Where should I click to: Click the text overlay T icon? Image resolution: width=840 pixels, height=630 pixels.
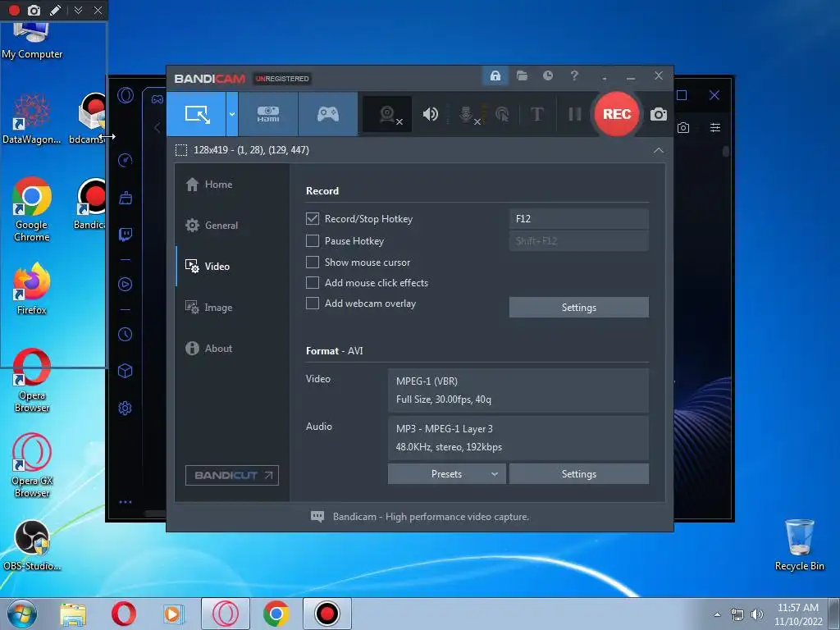coord(536,114)
